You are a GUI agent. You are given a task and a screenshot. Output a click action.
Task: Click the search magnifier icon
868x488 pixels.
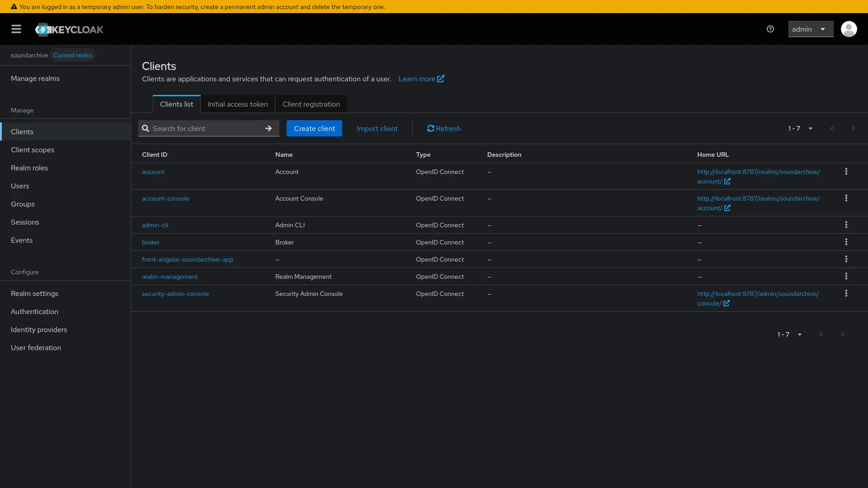coord(146,128)
